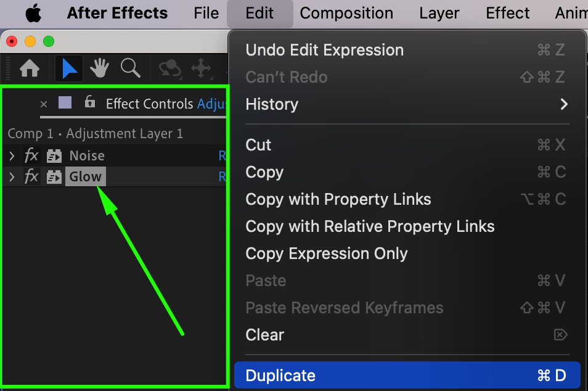This screenshot has width=588, height=391.
Task: Open the File menu
Action: 206,13
